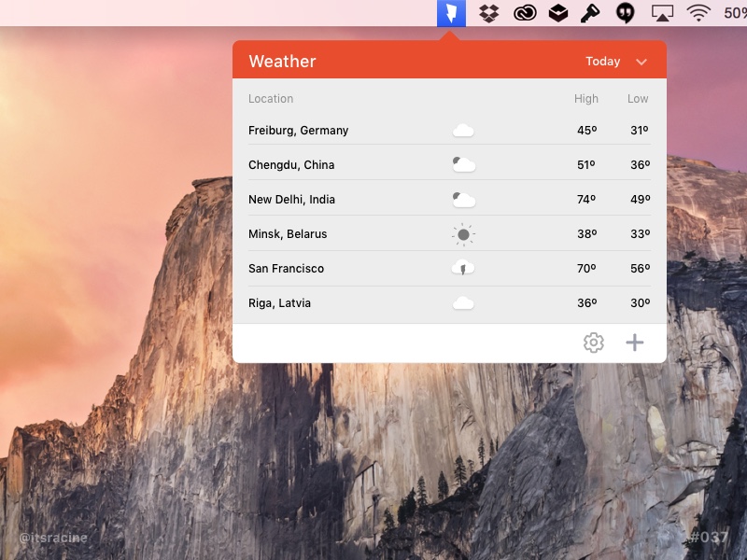Click the thunderstorm icon for San Francisco
Image resolution: width=747 pixels, height=560 pixels.
463,269
